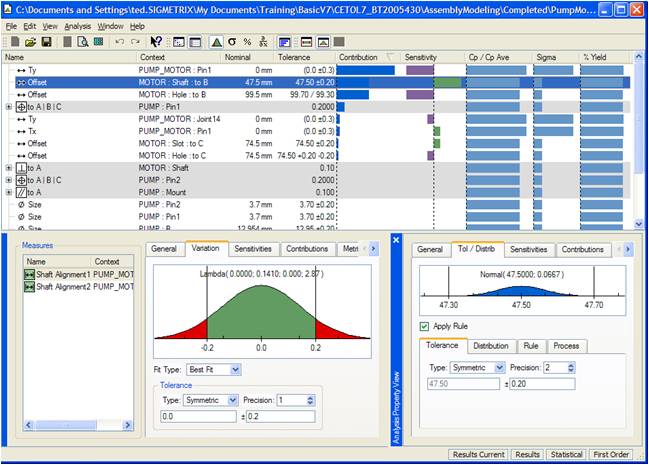
Task: Click the sigma statistics toolbar icon
Action: coord(232,42)
